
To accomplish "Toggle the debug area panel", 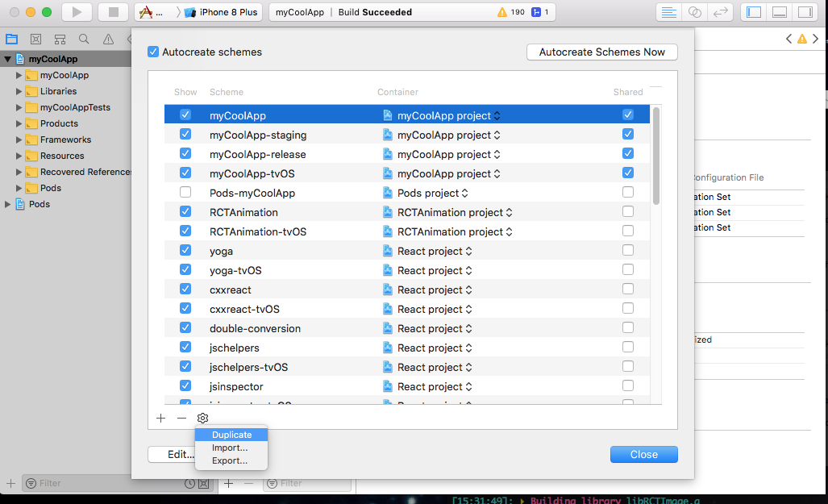I will (780, 11).
